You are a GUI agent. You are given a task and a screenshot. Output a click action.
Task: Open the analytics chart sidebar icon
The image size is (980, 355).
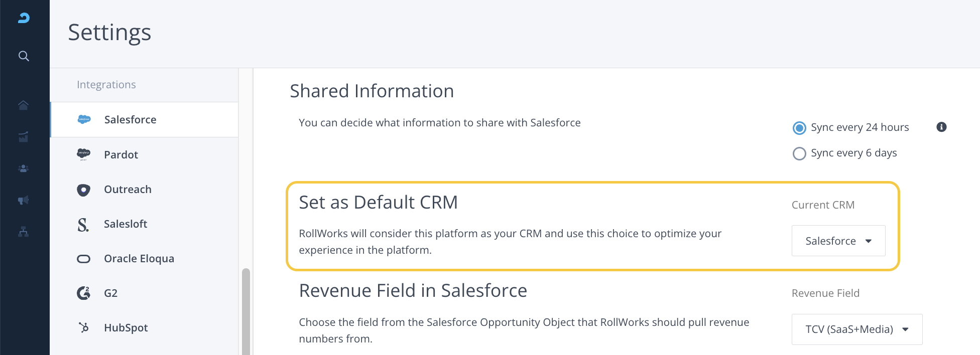[x=23, y=137]
